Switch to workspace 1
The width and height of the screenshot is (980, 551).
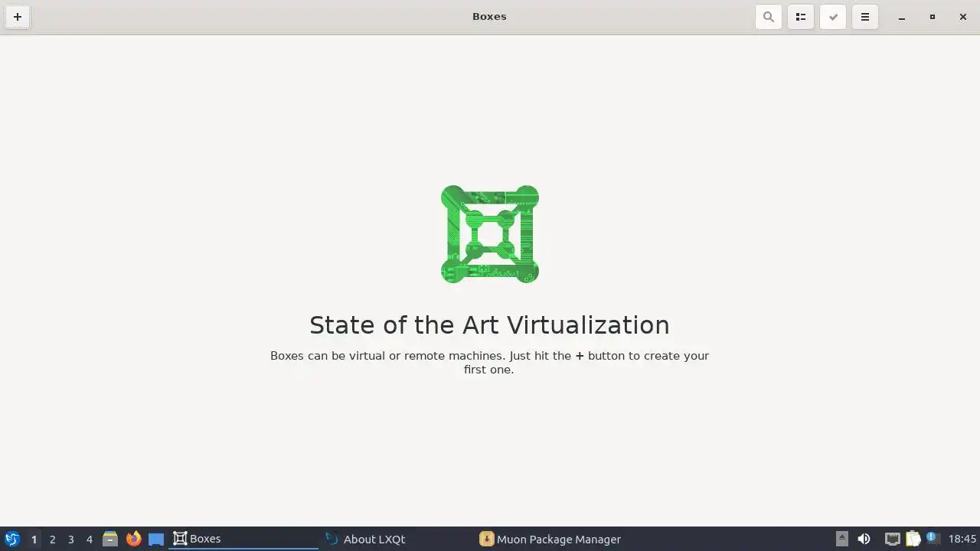34,539
